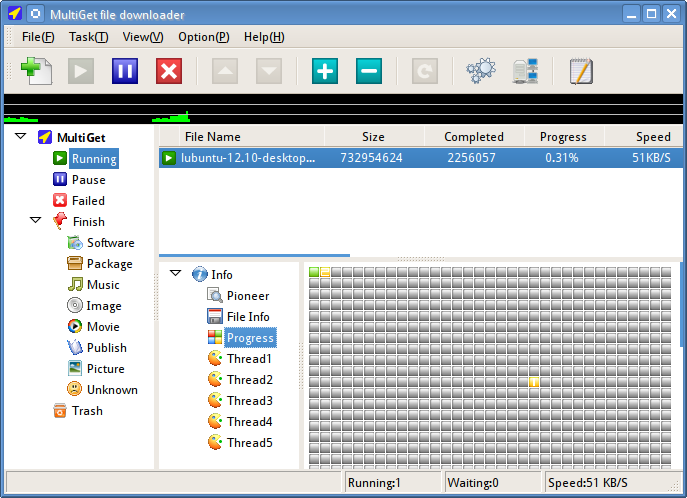The image size is (687, 498).
Task: Add a thread with the teal plus icon
Action: (x=325, y=71)
